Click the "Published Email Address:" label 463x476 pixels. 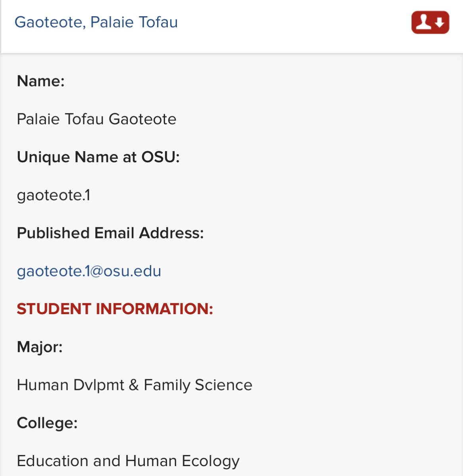110,233
